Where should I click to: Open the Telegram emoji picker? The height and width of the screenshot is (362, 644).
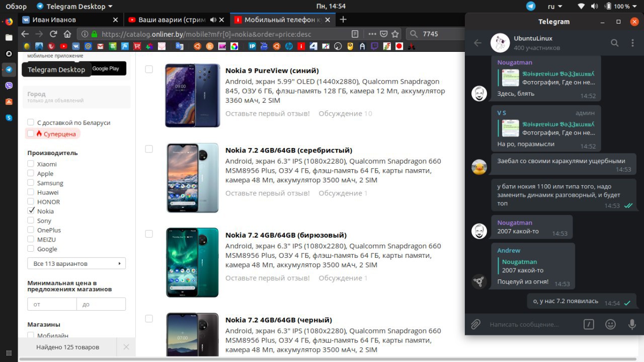coord(611,324)
